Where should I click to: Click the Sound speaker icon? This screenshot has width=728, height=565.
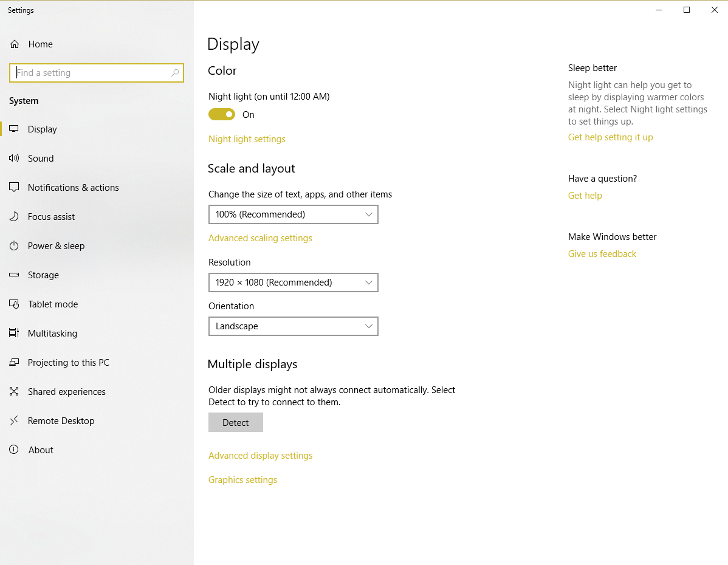pos(14,159)
